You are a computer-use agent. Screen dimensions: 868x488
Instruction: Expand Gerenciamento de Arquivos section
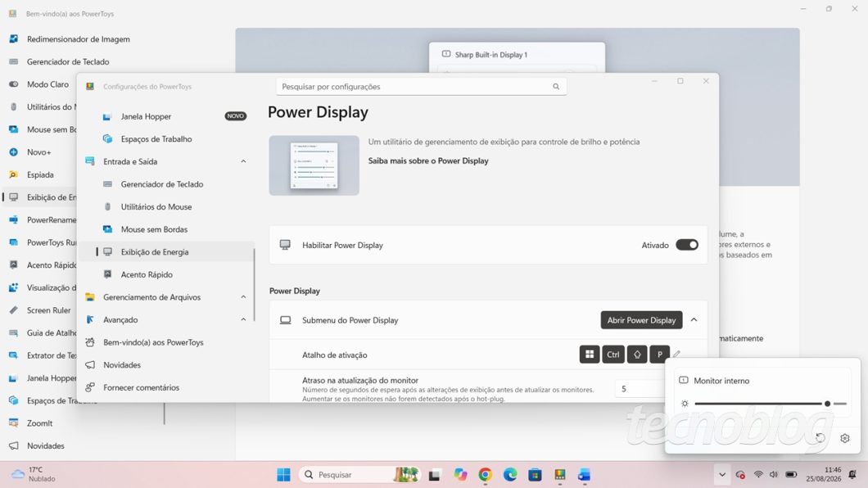pos(243,297)
